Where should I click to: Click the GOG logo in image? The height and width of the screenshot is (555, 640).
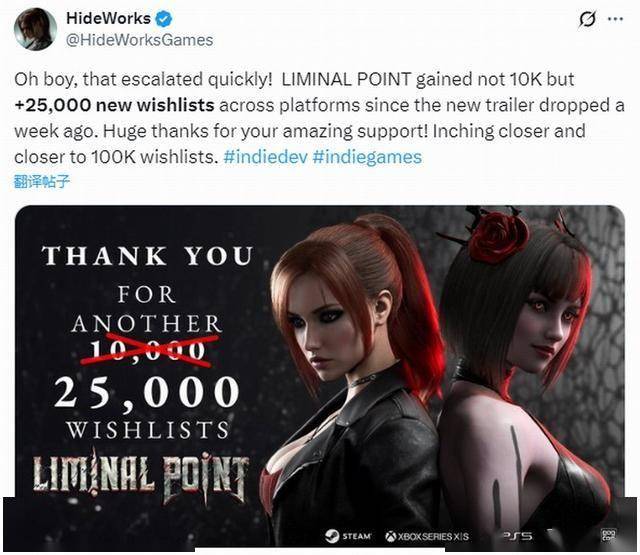[608, 535]
